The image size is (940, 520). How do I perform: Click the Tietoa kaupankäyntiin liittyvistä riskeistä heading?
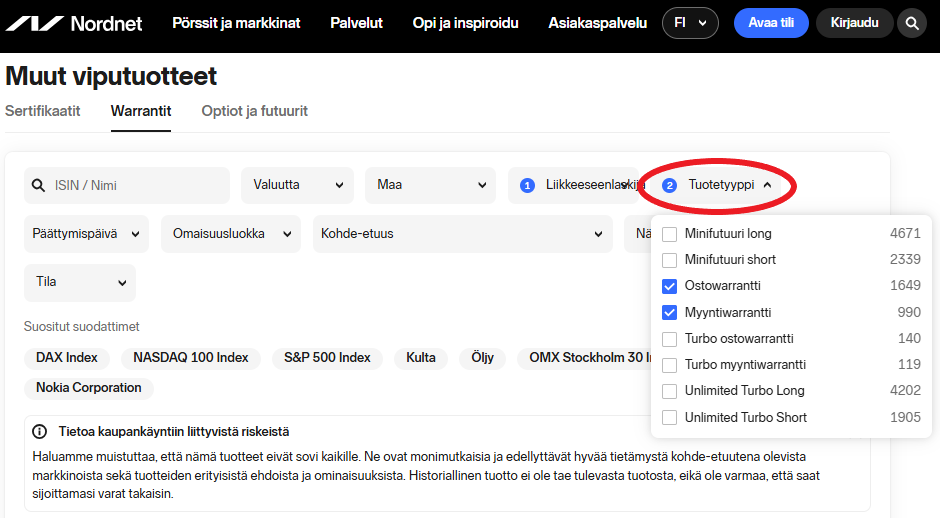[174, 432]
